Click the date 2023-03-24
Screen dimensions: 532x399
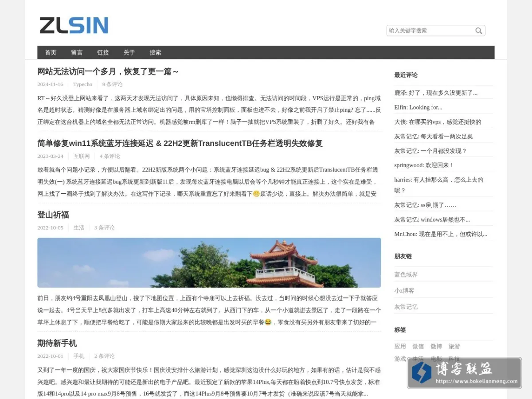click(50, 156)
